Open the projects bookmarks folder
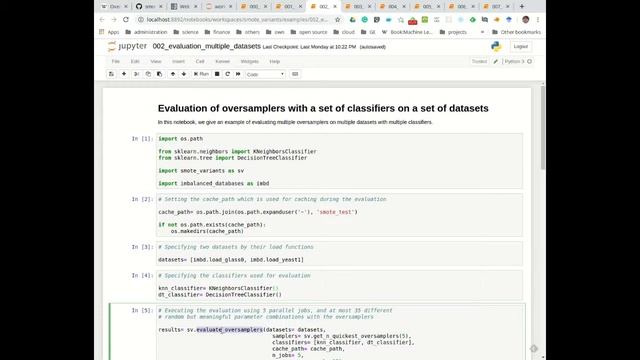This screenshot has height=360, width=640. [453, 32]
